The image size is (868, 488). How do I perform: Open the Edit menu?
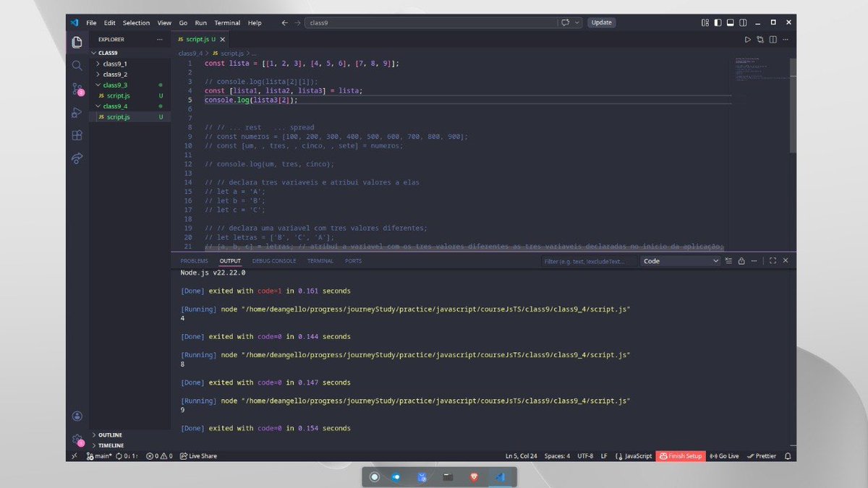(109, 22)
